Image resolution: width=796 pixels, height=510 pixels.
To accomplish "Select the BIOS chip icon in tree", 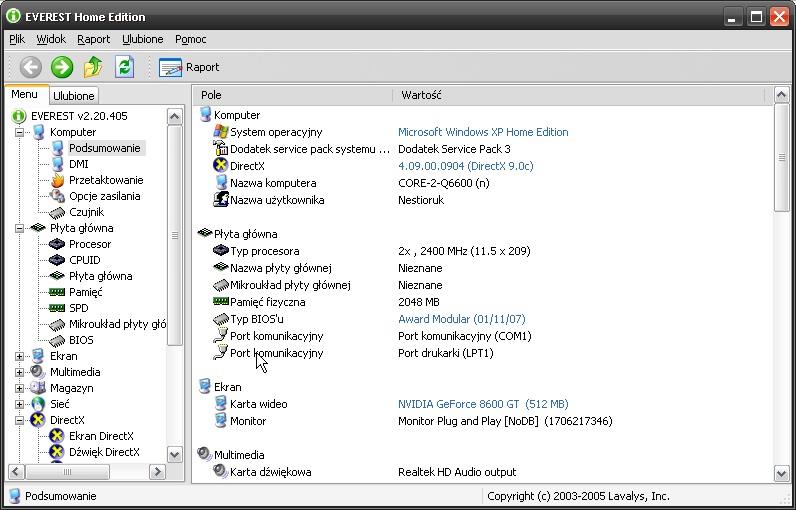I will tap(57, 341).
